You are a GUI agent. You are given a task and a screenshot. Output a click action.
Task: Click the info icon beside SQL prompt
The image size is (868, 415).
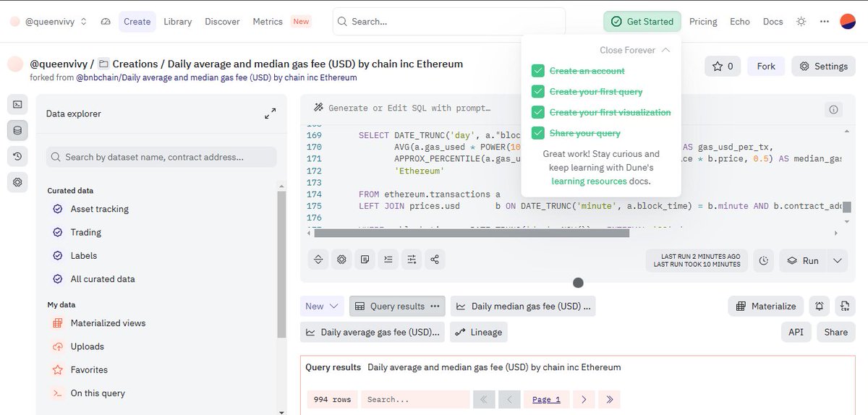[833, 110]
